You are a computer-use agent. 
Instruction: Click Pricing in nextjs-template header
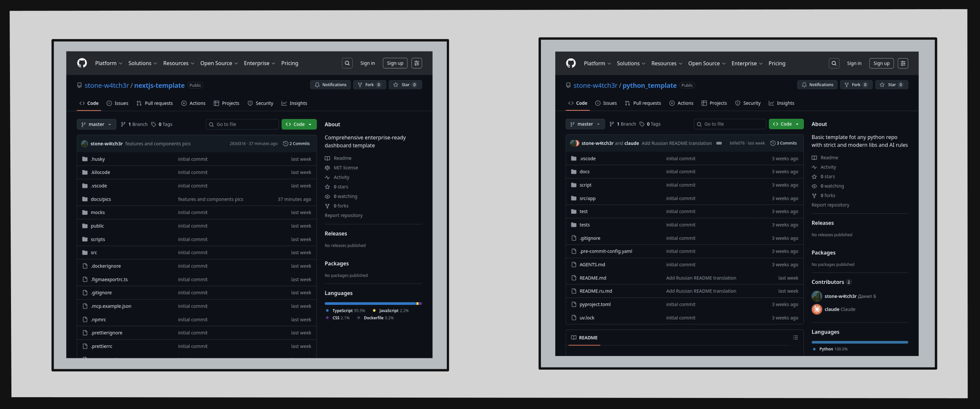289,63
